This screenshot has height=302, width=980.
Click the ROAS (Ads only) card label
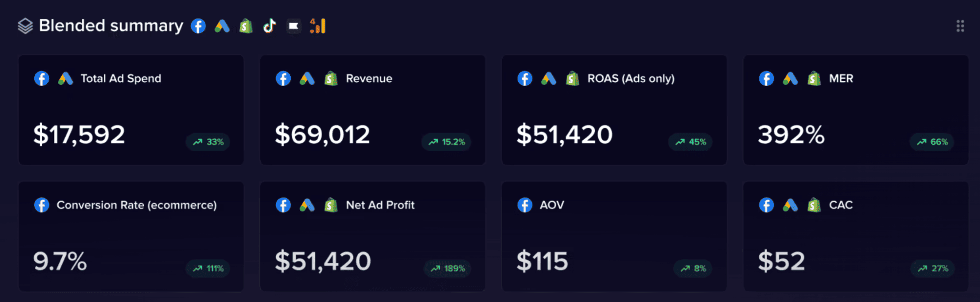[631, 78]
